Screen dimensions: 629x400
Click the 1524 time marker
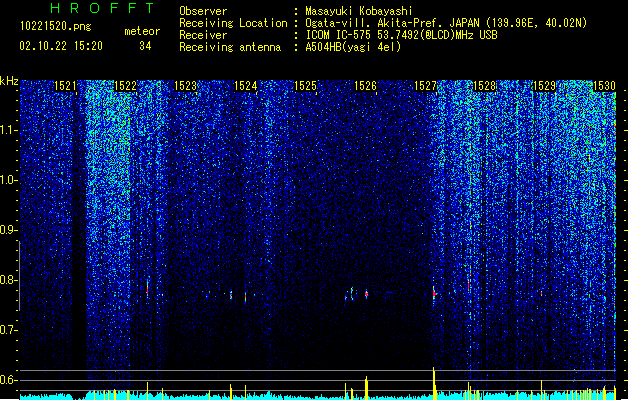(x=245, y=86)
